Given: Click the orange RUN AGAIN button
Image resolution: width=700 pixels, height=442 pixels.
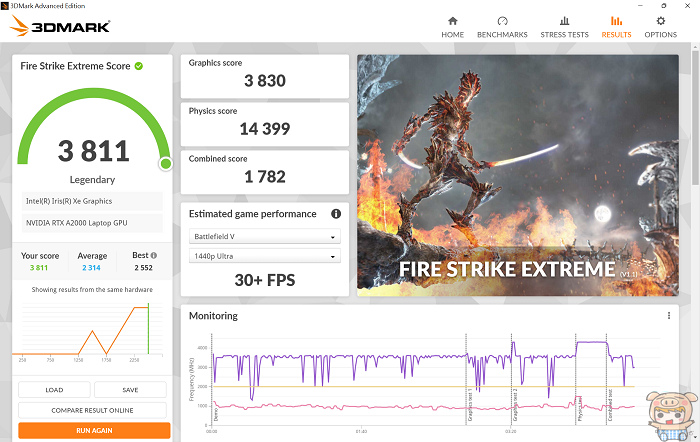Looking at the screenshot, I should pos(94,430).
